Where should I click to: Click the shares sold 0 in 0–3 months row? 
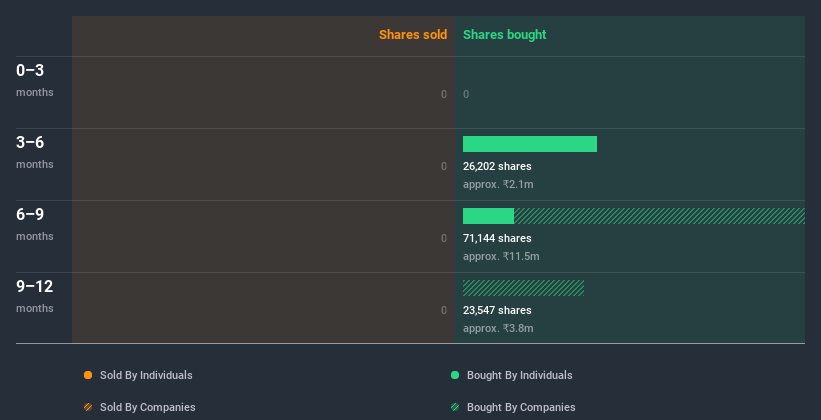point(444,94)
